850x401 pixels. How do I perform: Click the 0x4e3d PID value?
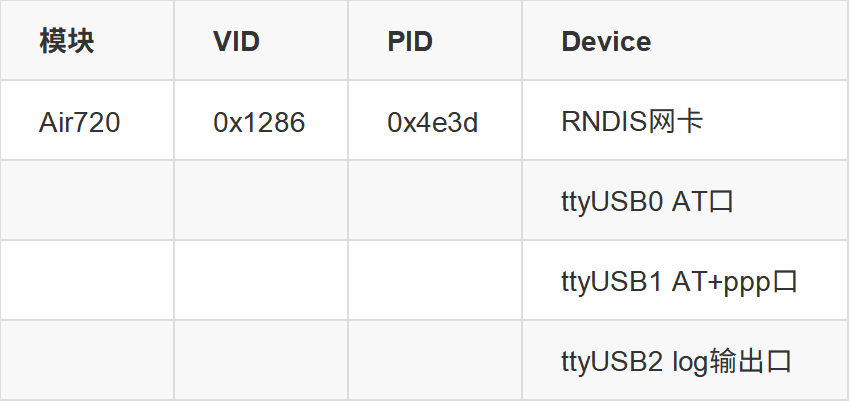[x=435, y=120]
